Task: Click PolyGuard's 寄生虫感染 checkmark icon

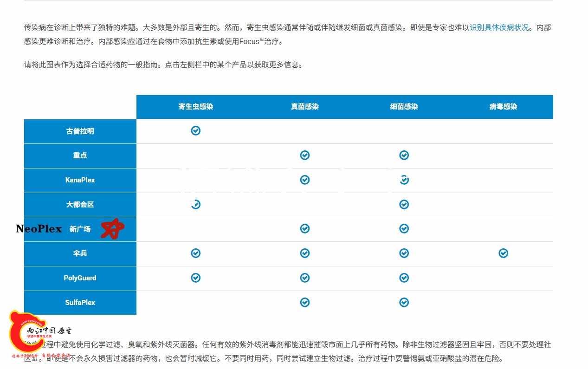Action: [x=195, y=278]
